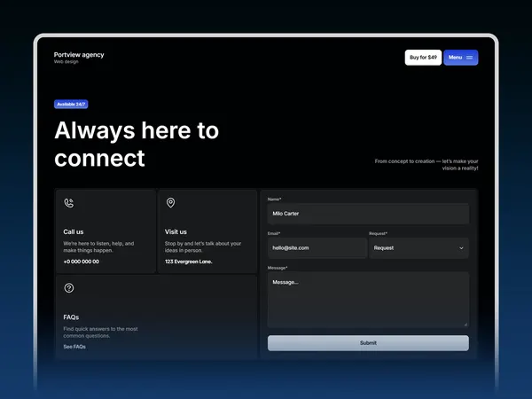Expand the Request dropdown
Viewport: 532px width, 399px height.
point(419,248)
